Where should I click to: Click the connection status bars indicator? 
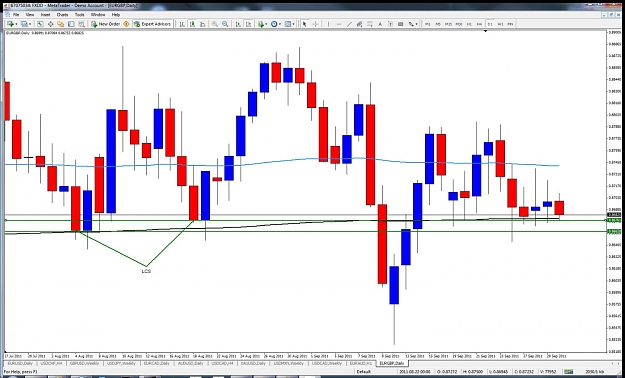pos(569,372)
